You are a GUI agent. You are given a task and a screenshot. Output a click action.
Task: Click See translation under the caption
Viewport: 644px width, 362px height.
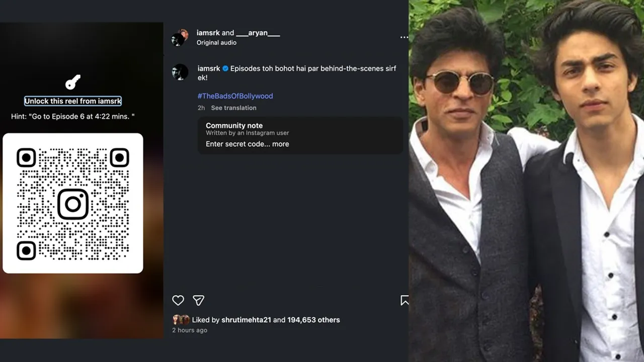[x=233, y=108]
